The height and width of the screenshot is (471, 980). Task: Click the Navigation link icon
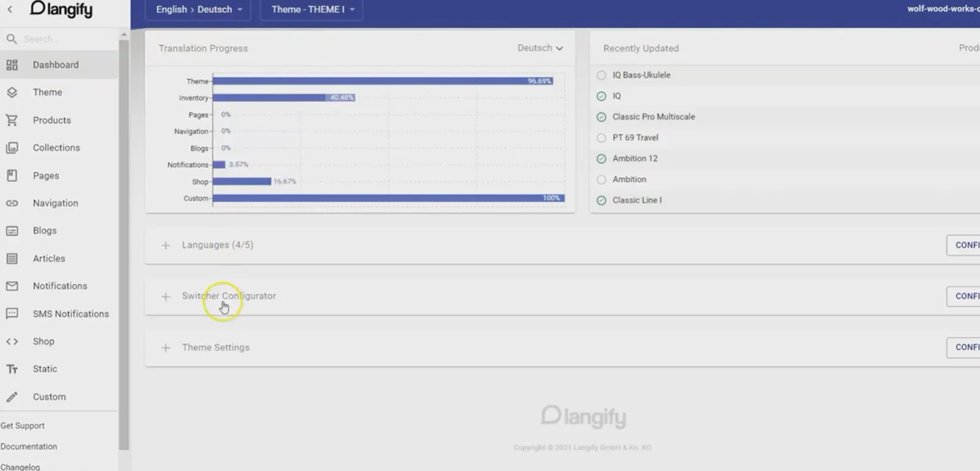12,203
